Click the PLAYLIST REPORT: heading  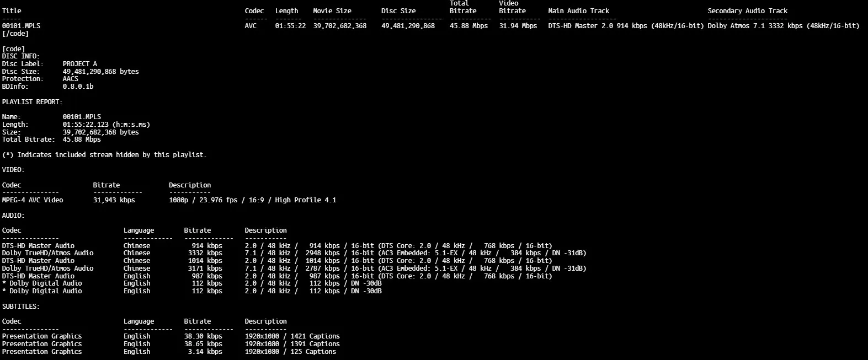[x=33, y=102]
